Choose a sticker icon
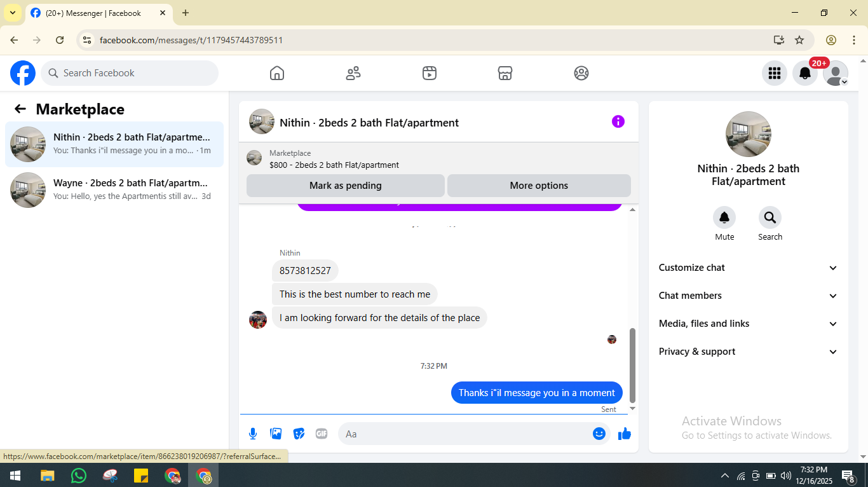868x487 pixels. tap(299, 434)
